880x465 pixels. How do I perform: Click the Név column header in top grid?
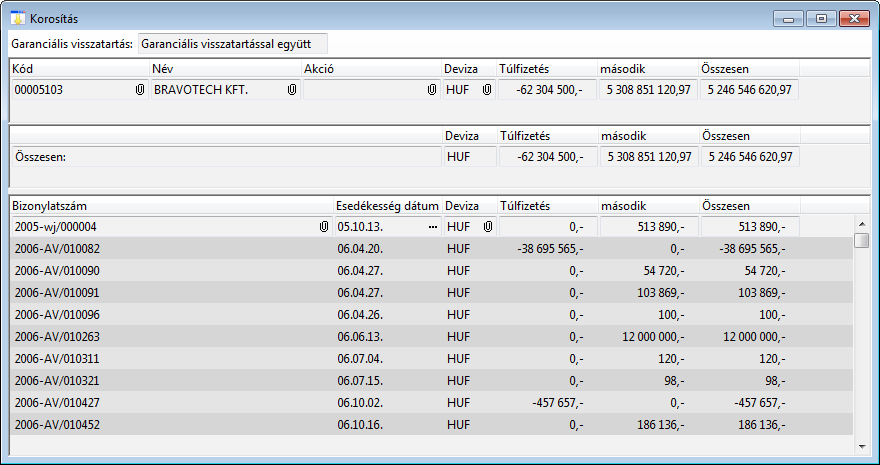click(224, 68)
